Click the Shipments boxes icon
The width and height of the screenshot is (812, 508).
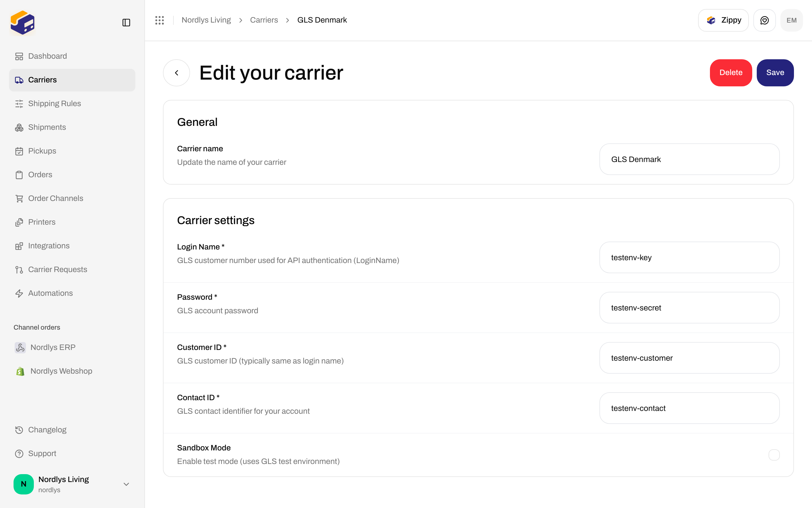(x=19, y=127)
